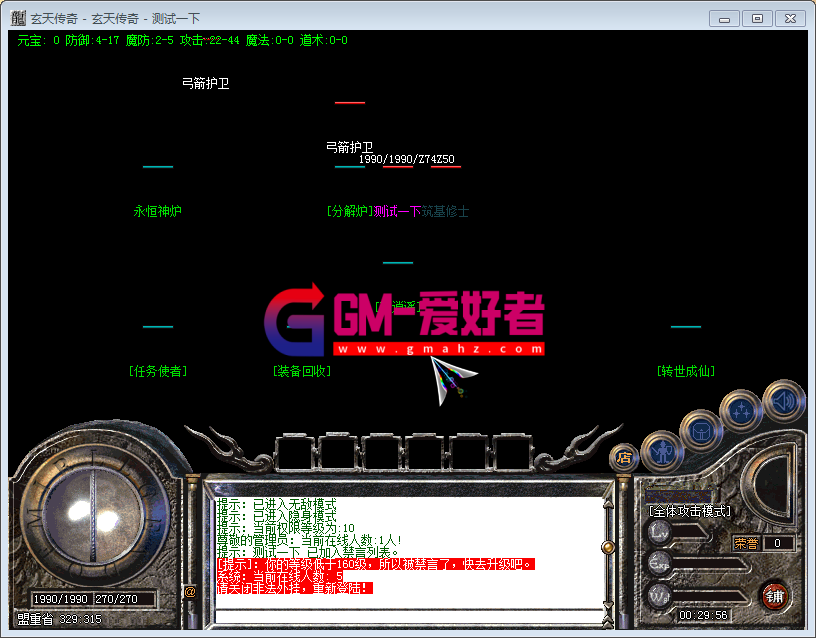Open the bag inventory round icon
Screen dimensions: 816x638
[701, 430]
